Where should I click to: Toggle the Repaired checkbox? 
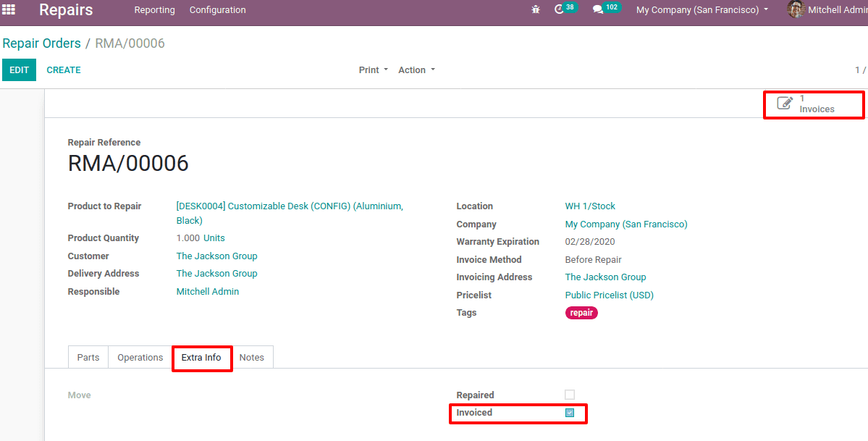(570, 395)
